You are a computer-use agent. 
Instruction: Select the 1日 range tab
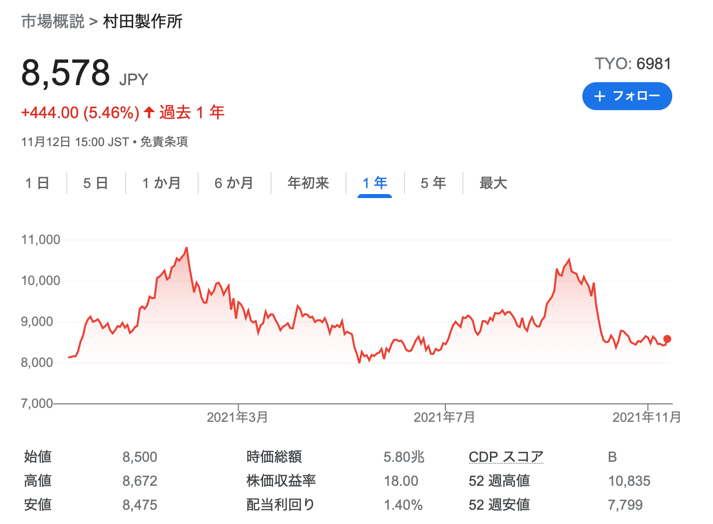[x=37, y=183]
